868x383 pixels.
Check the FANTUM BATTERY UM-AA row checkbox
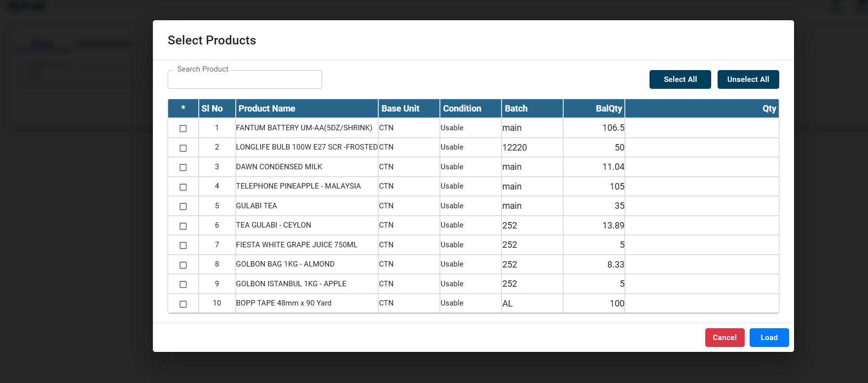tap(183, 128)
